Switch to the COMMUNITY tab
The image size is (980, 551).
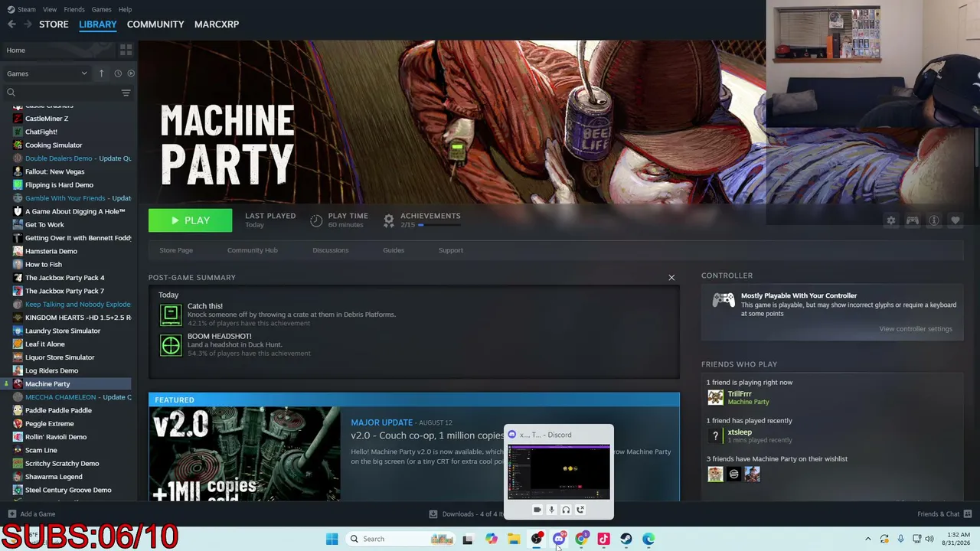point(155,24)
